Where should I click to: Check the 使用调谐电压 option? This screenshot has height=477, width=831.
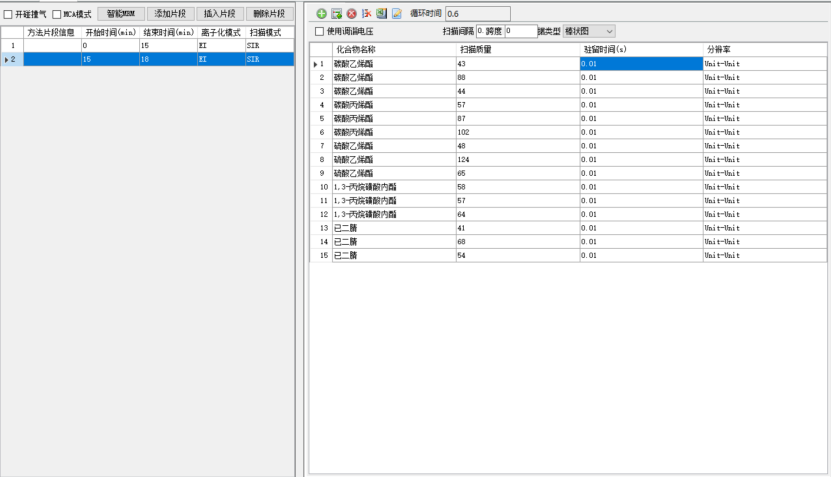click(x=319, y=32)
